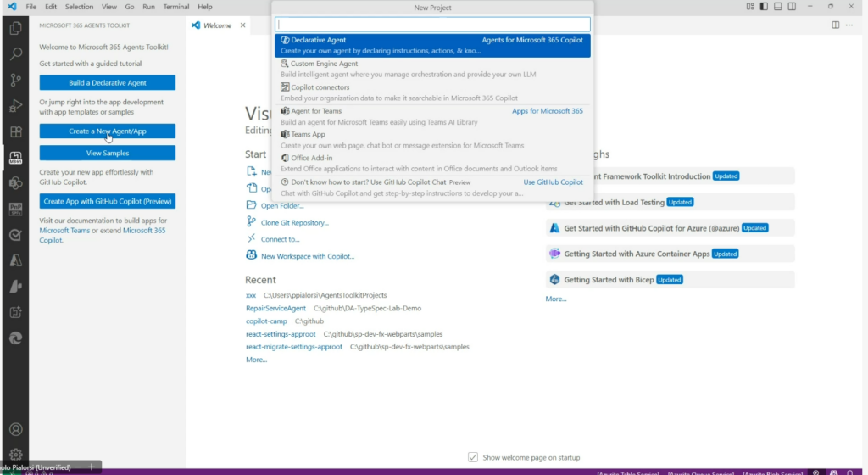Open the Azure view in activity bar
This screenshot has width=868, height=475.
pyautogui.click(x=15, y=260)
